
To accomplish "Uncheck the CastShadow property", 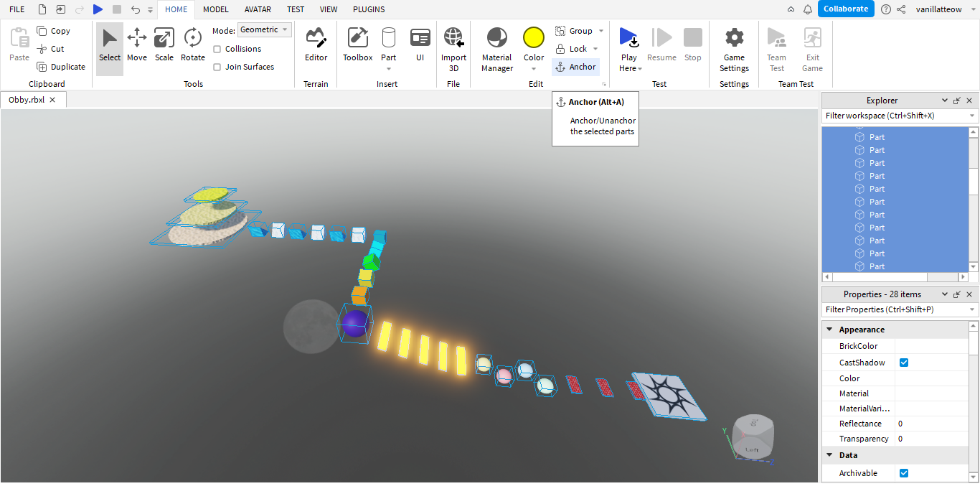I will coord(904,363).
